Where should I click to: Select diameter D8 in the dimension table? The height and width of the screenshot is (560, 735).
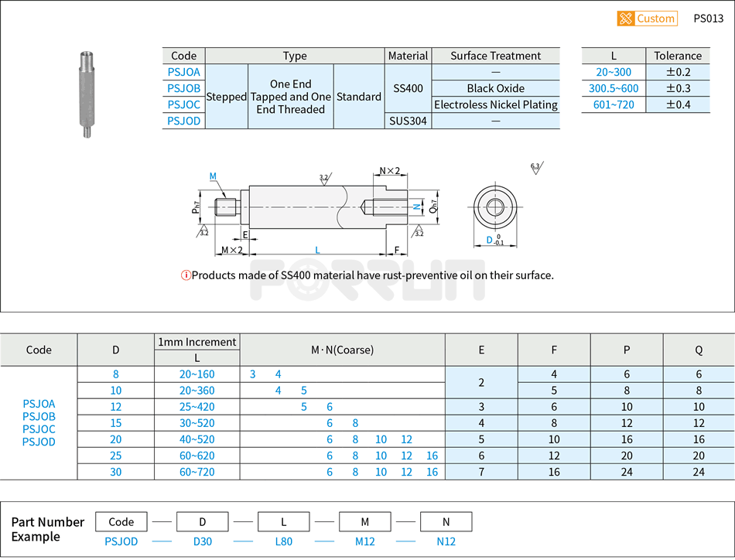pyautogui.click(x=115, y=374)
